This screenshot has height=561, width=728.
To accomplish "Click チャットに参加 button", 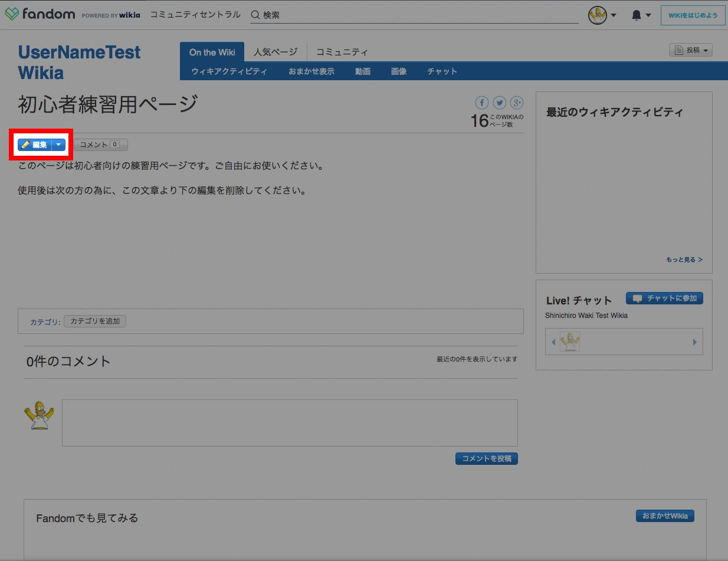I will tap(664, 298).
